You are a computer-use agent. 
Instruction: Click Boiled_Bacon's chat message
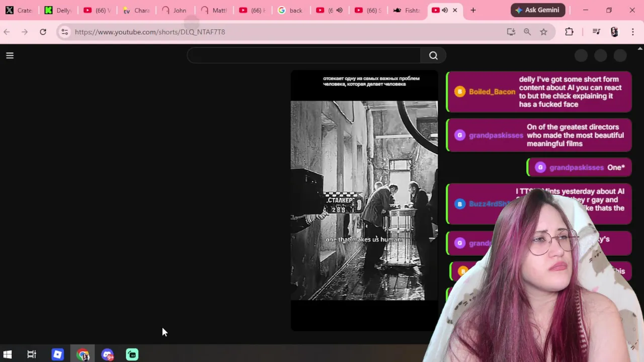pyautogui.click(x=539, y=92)
